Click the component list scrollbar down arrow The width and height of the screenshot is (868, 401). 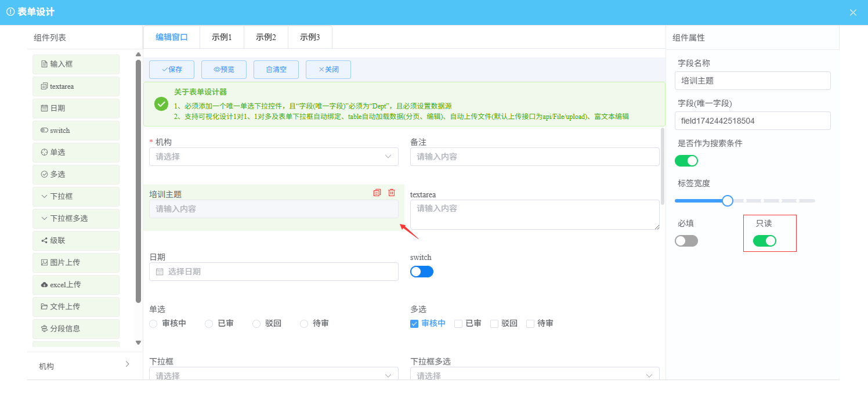click(x=138, y=343)
